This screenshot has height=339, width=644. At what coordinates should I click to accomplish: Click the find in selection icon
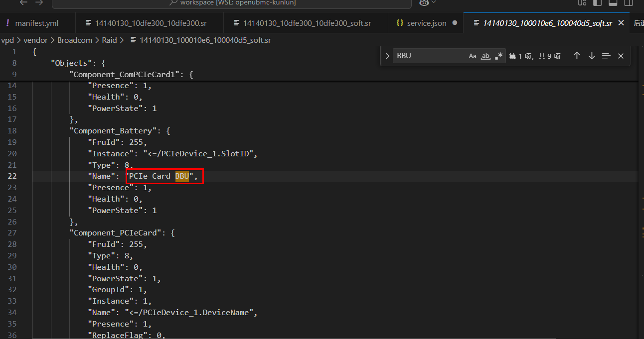coord(606,56)
